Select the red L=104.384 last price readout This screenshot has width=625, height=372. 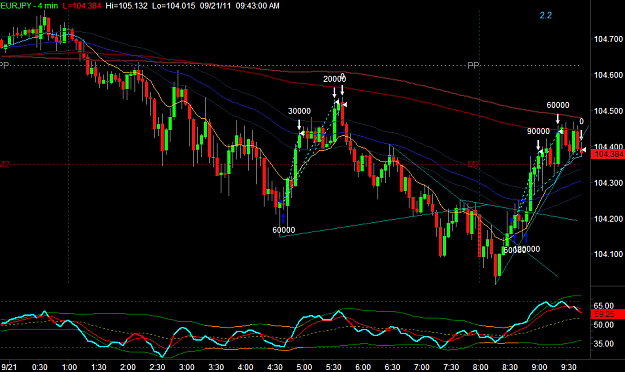tap(82, 6)
